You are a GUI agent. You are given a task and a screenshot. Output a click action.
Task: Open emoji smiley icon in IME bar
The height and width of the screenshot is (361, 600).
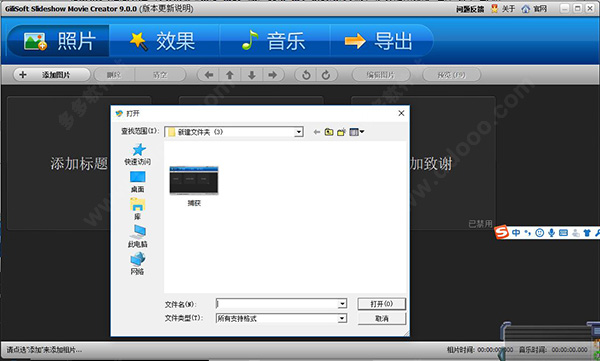point(540,232)
